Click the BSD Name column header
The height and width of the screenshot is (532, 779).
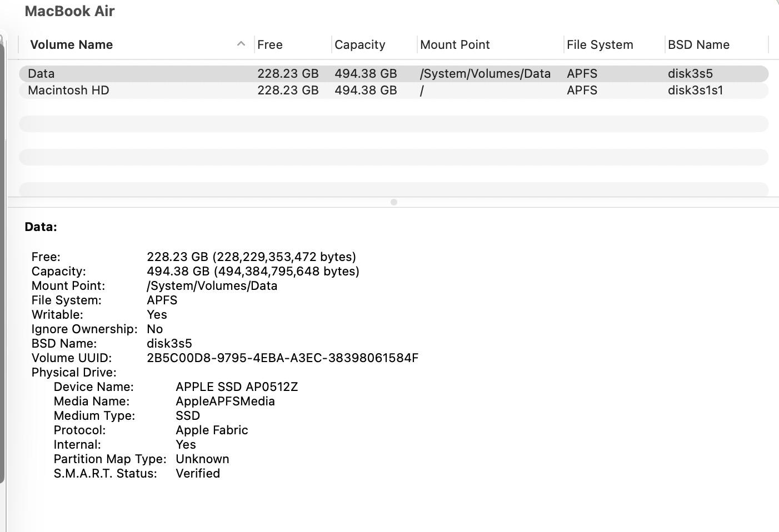[x=698, y=45]
